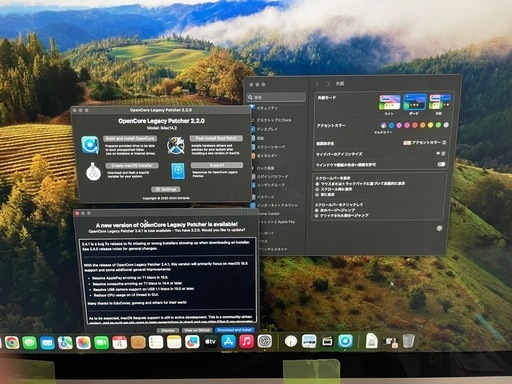Select the Dark appearance thumbnail
The width and height of the screenshot is (512, 384).
[x=415, y=102]
